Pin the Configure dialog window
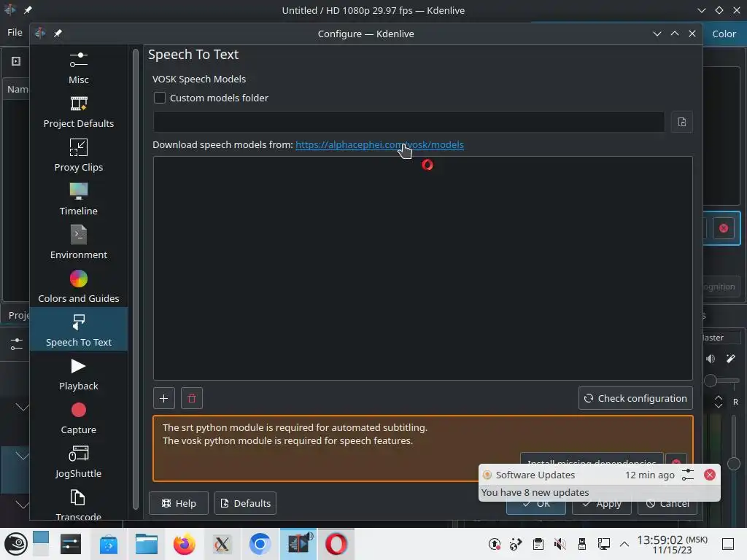 click(x=58, y=34)
